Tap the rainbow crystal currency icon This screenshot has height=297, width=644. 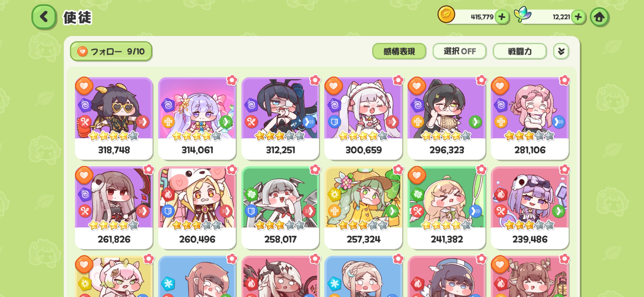[522, 15]
